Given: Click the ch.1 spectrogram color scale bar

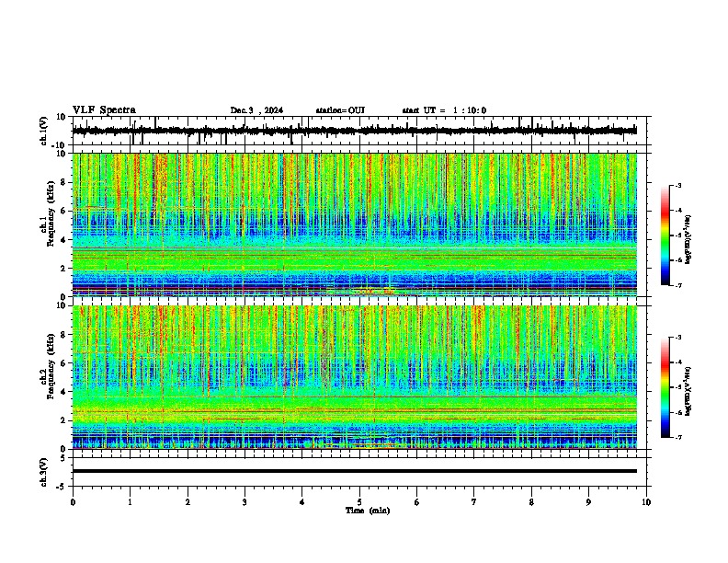Looking at the screenshot, I should [665, 236].
